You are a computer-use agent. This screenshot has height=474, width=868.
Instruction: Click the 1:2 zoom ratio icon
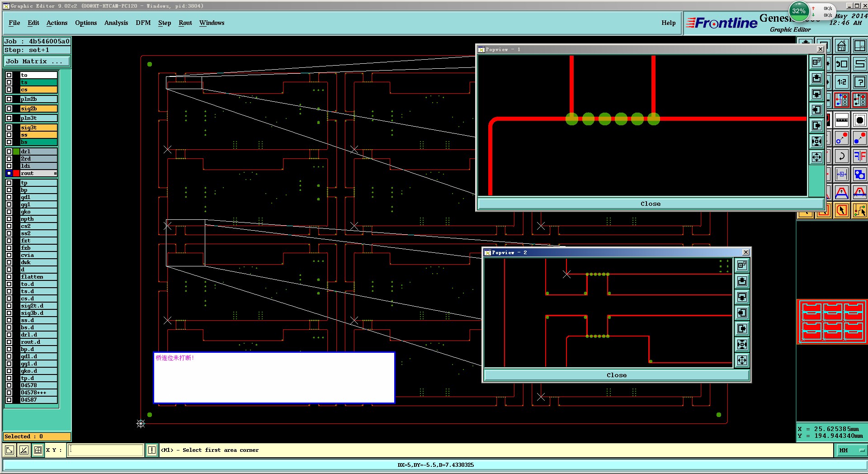[x=841, y=82]
